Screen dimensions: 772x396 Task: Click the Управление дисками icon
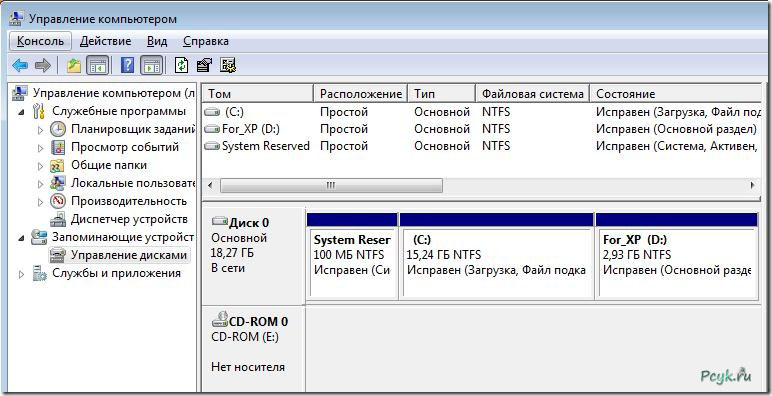click(58, 255)
